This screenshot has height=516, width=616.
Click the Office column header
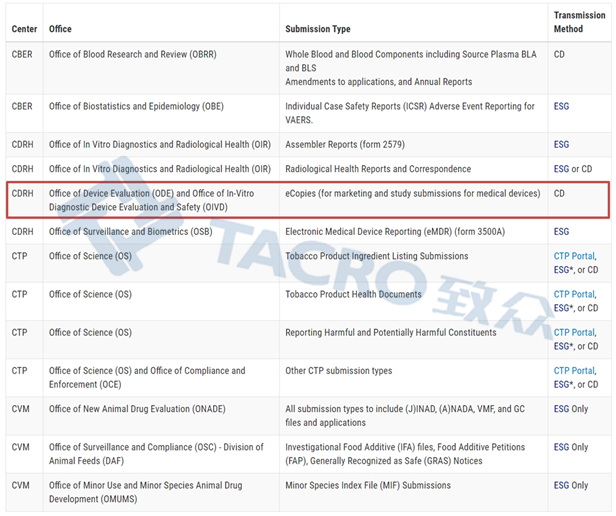[x=60, y=29]
